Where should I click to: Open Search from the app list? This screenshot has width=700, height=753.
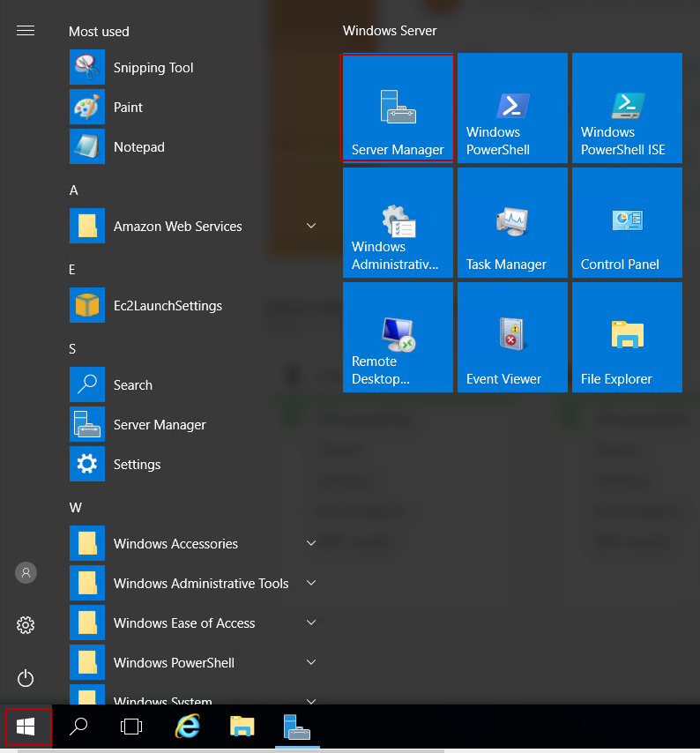coord(195,384)
